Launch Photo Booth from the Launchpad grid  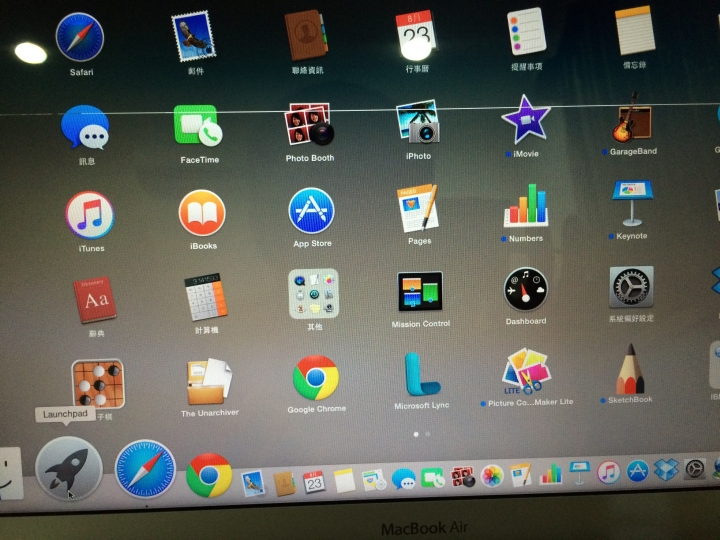[x=309, y=124]
